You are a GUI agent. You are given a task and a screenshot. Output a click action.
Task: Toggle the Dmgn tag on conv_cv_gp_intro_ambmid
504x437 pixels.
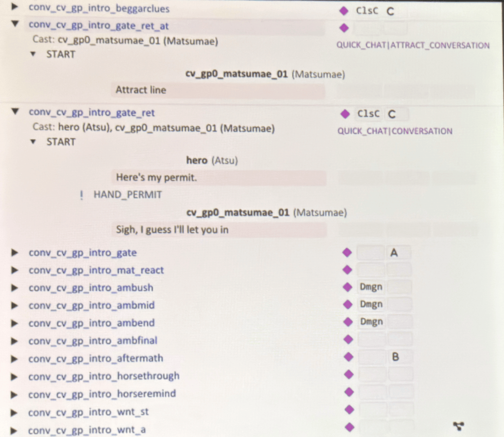[371, 305]
